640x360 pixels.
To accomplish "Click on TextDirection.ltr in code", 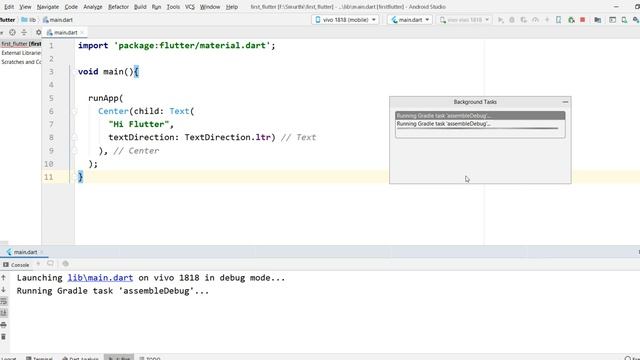I will click(x=228, y=137).
